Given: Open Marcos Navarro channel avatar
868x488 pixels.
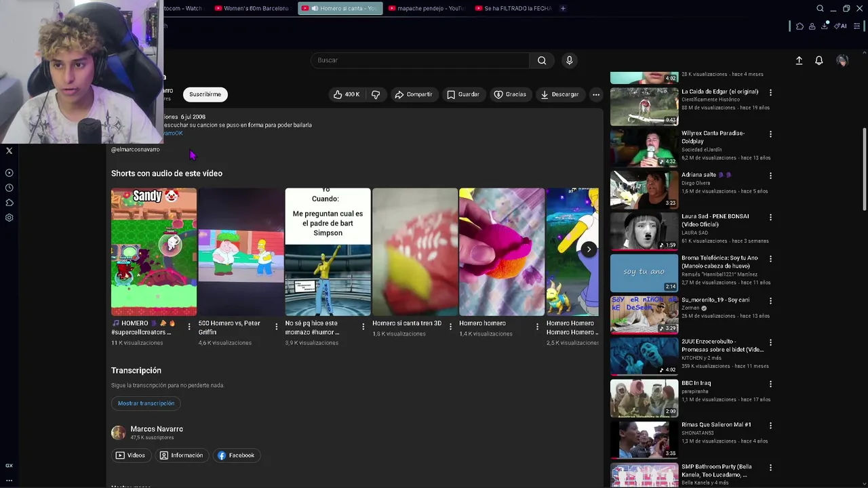Looking at the screenshot, I should click(x=119, y=432).
